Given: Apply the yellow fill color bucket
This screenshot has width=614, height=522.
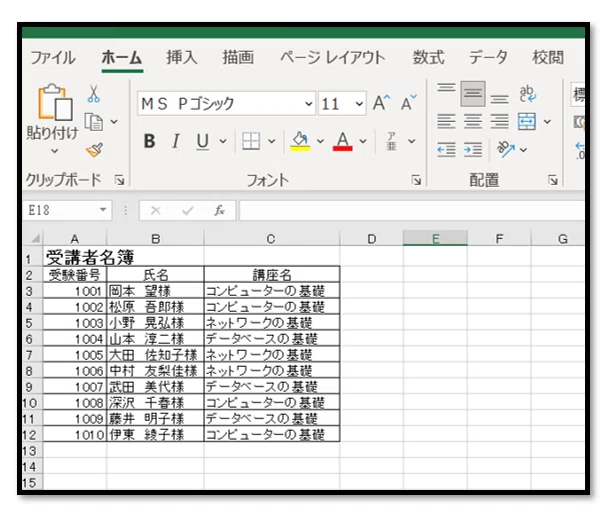Looking at the screenshot, I should click(300, 141).
